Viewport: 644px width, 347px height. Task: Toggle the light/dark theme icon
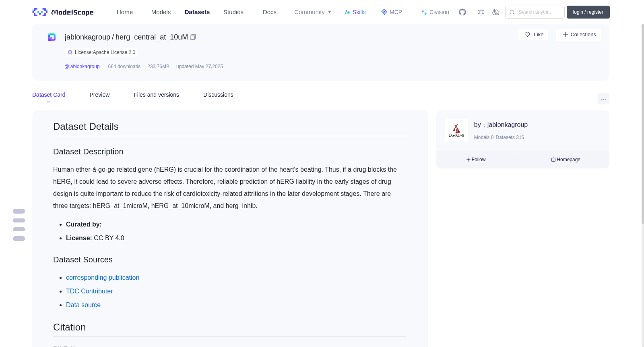coord(481,12)
